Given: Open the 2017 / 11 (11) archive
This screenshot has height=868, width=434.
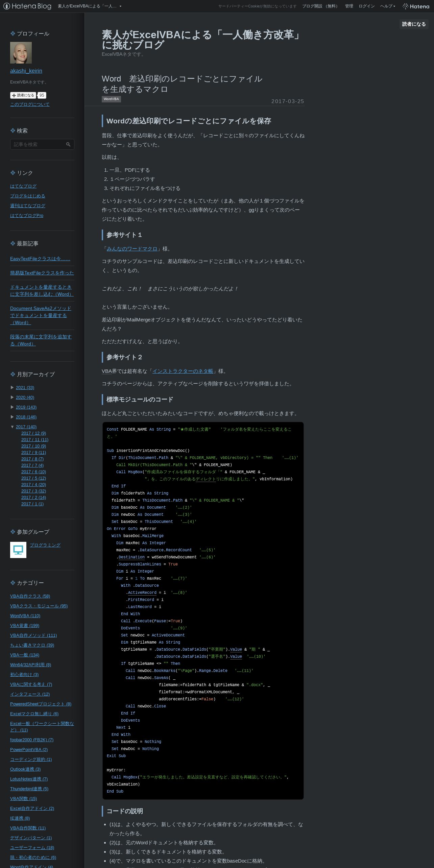Looking at the screenshot, I should (35, 439).
